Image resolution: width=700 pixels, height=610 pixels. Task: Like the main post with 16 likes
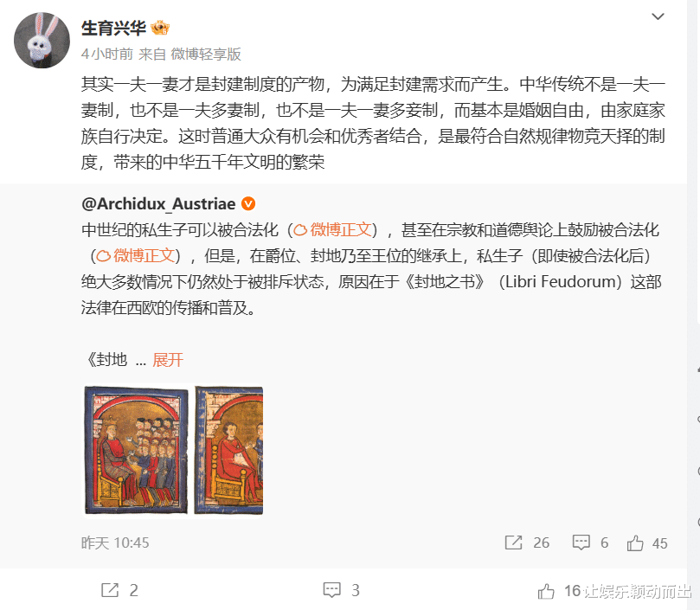545,591
